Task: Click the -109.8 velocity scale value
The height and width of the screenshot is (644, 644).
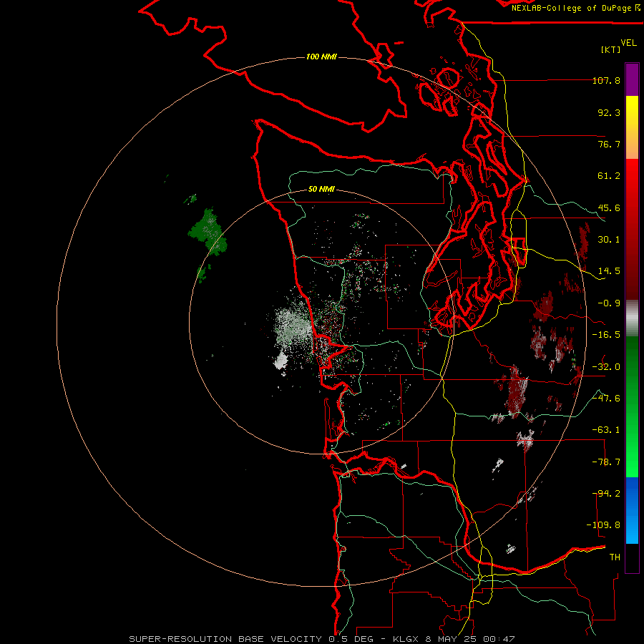Action: [x=603, y=525]
